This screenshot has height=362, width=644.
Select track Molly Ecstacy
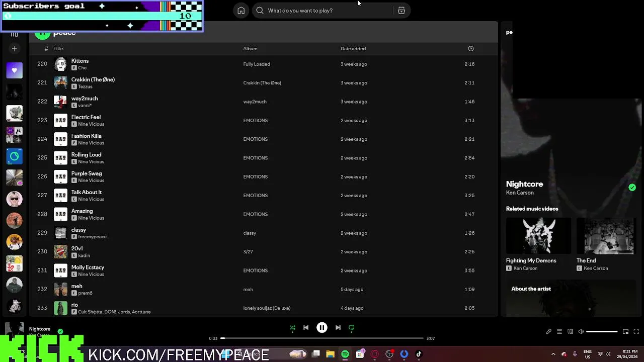(264, 270)
